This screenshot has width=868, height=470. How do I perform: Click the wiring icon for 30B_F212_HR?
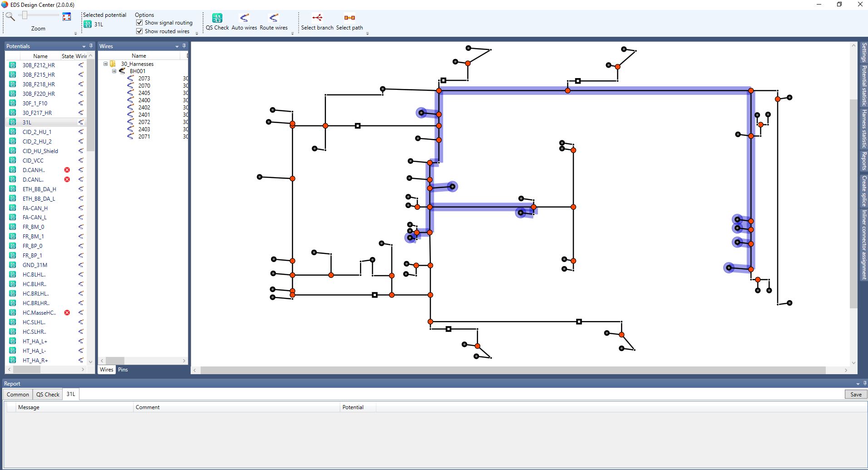pos(81,65)
